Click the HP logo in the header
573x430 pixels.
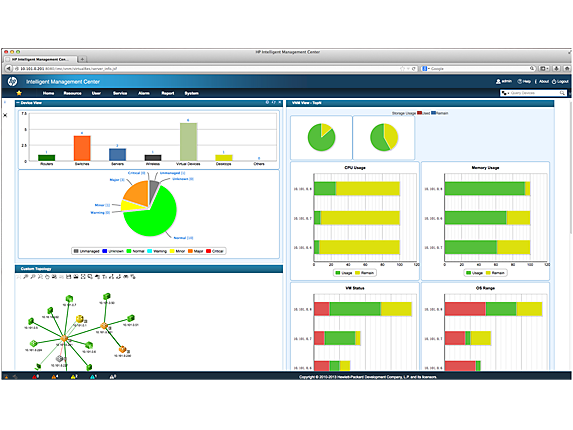coord(12,81)
